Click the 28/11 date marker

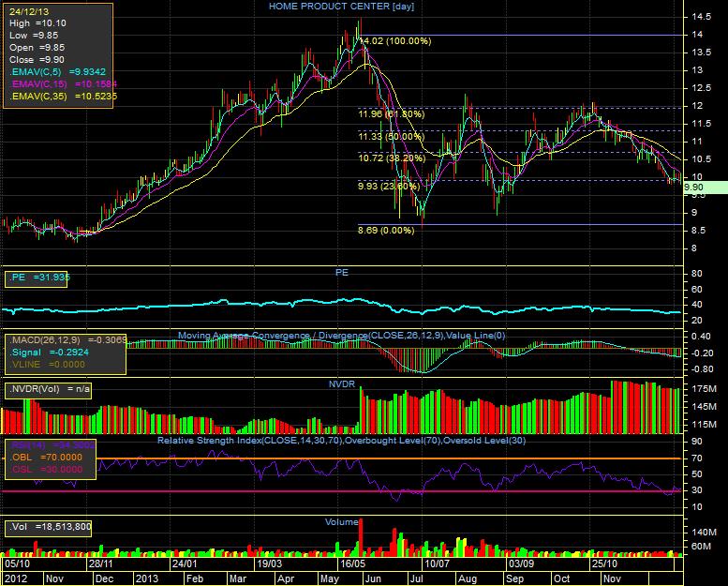[x=101, y=563]
